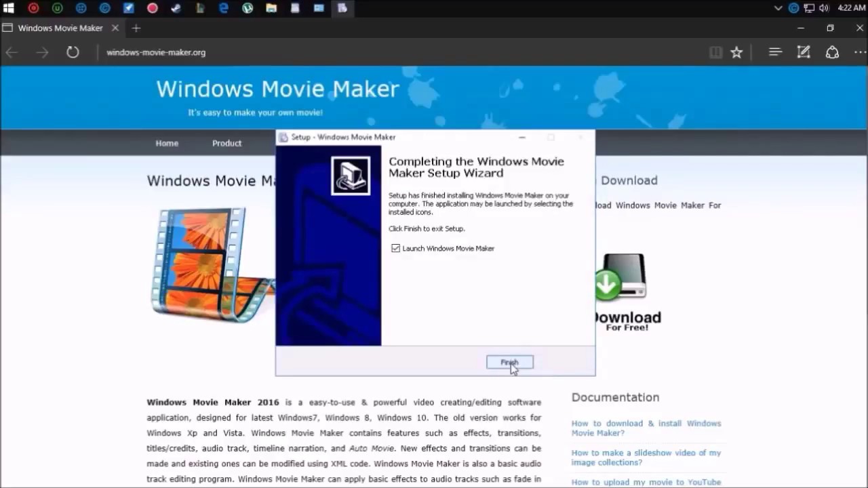
Task: Uncheck Launch Windows Movie Maker checkbox
Action: [x=396, y=249]
